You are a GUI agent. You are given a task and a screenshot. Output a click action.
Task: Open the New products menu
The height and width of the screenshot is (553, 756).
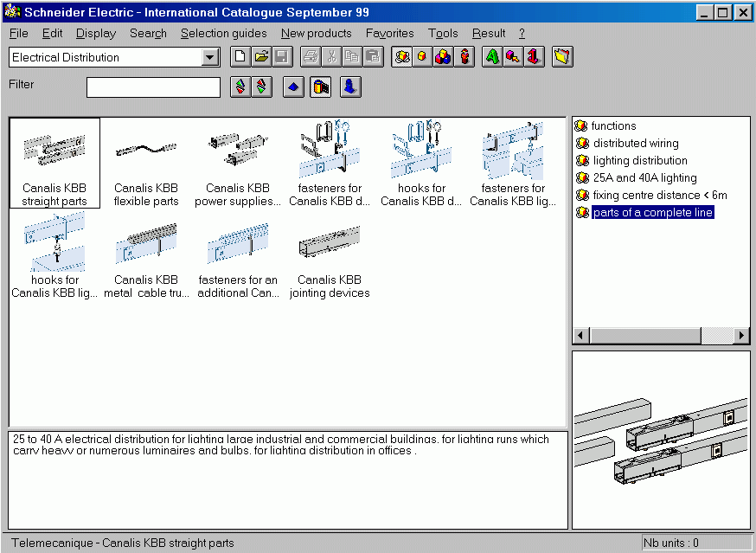click(x=317, y=33)
